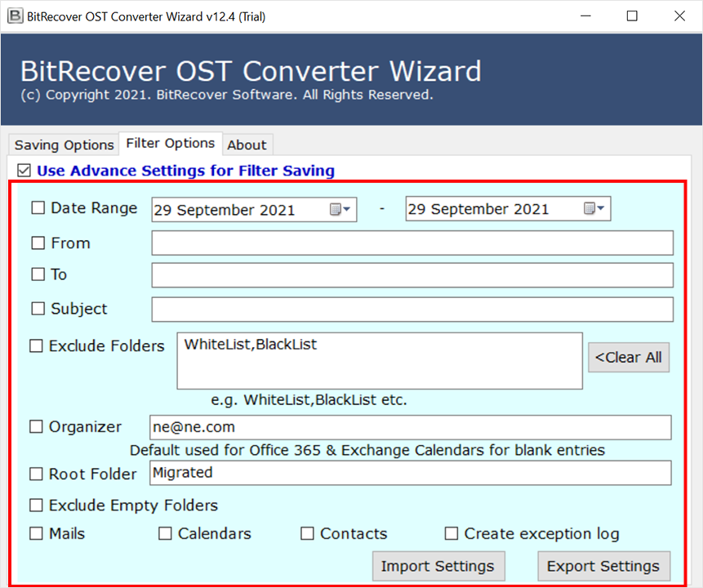
Task: Enable the Exclude Empty Folders option
Action: click(36, 505)
